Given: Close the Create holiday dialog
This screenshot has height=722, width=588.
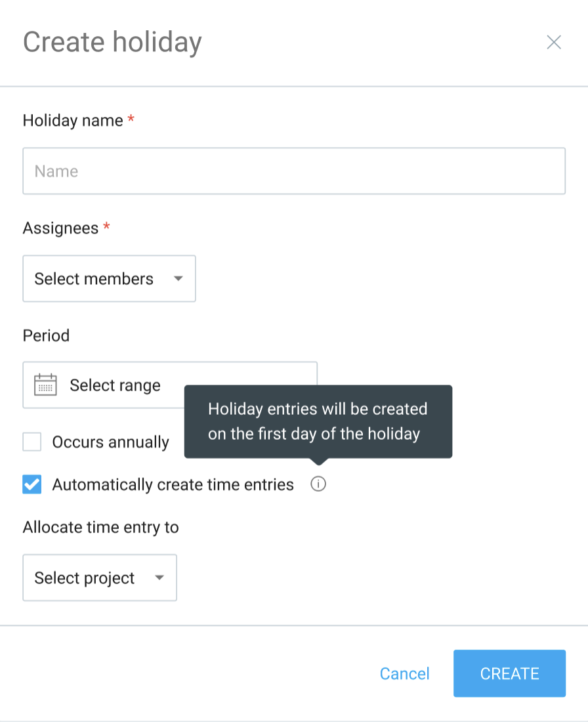Looking at the screenshot, I should point(553,42).
